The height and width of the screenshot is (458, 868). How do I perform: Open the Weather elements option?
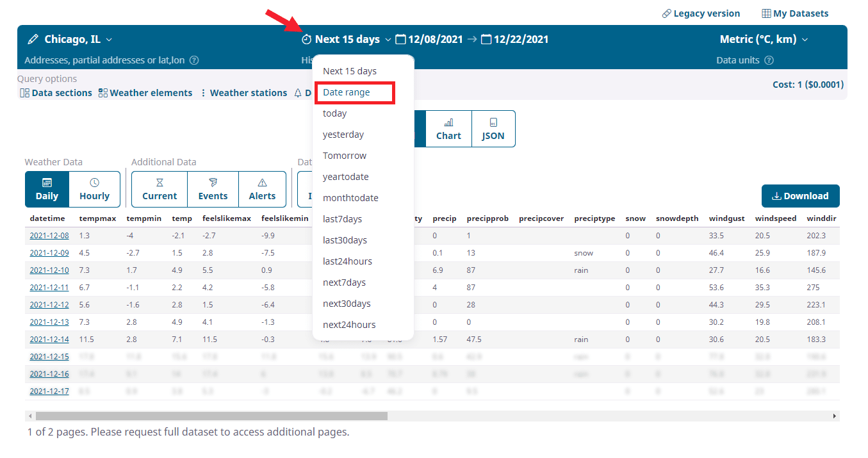tap(145, 93)
